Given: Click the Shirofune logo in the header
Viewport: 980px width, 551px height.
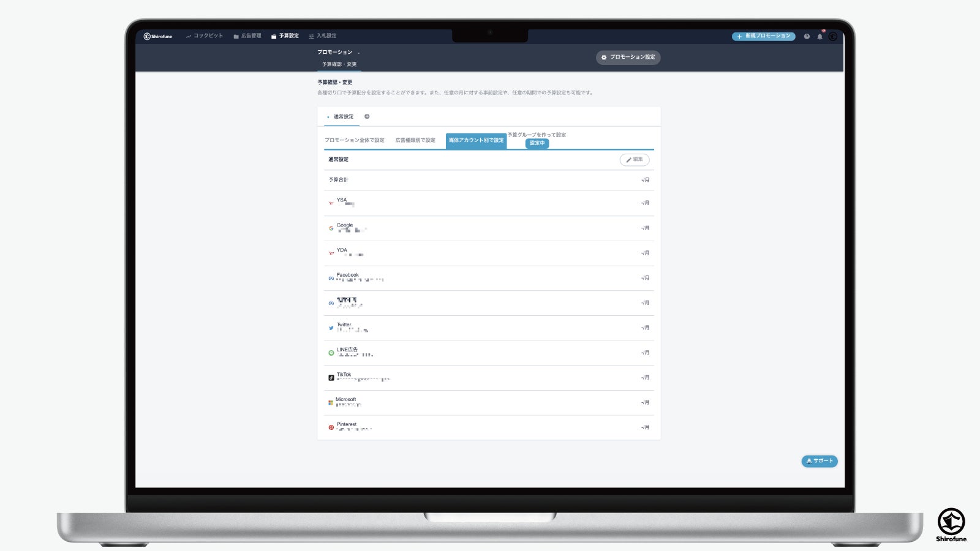Looking at the screenshot, I should 158,36.
